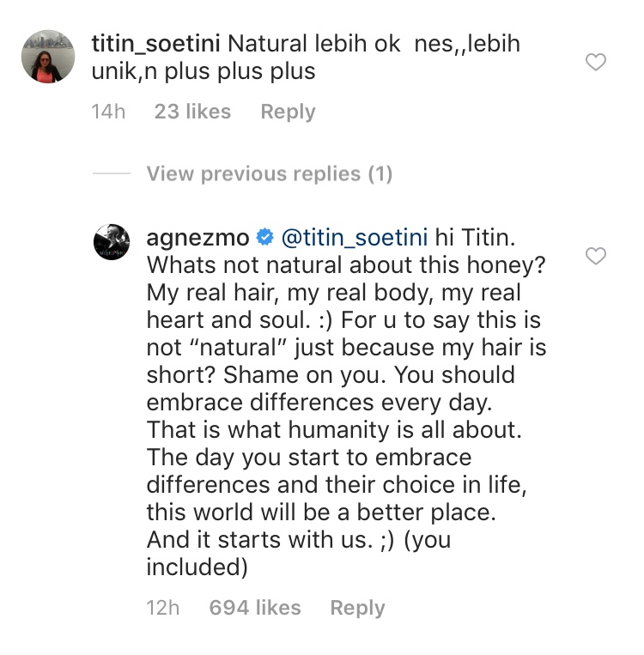View the 694 likes list
This screenshot has height=655, width=644.
(255, 608)
